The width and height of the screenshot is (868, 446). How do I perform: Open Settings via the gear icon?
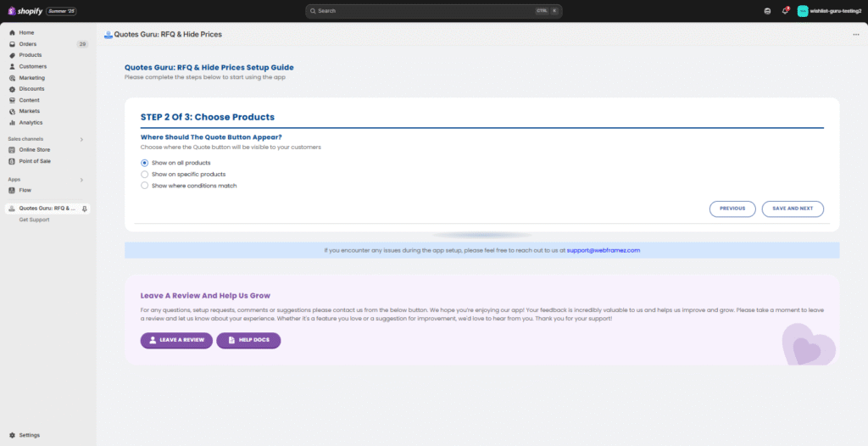(12, 435)
